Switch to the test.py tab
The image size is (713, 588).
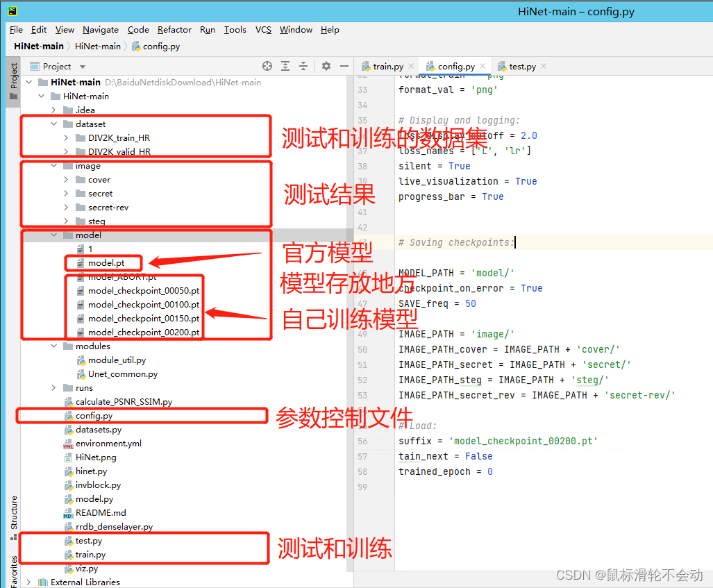[x=522, y=67]
